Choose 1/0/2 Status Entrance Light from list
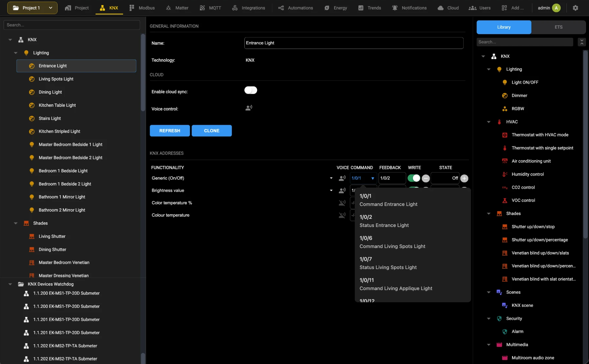Image resolution: width=589 pixels, height=364 pixels. pyautogui.click(x=413, y=221)
